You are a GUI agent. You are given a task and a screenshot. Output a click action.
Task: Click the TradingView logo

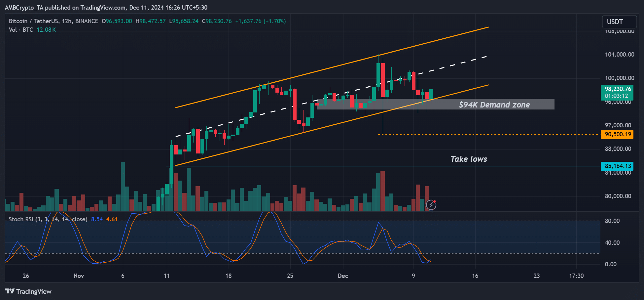pyautogui.click(x=28, y=291)
